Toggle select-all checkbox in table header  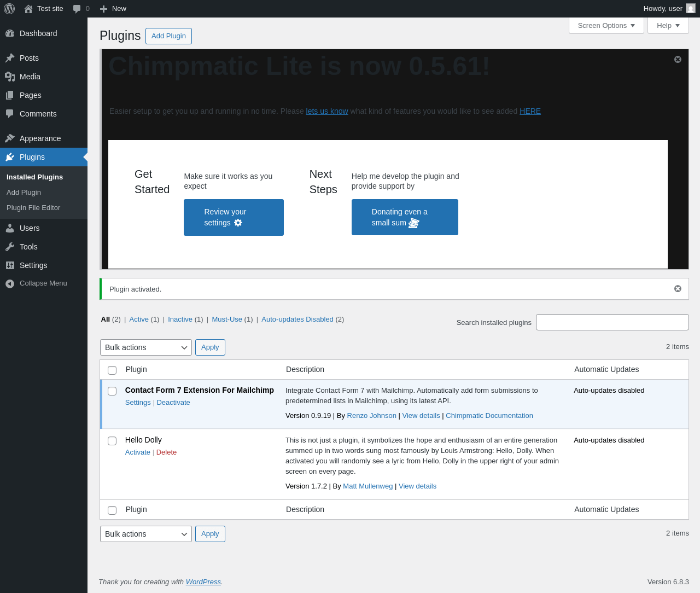(112, 370)
